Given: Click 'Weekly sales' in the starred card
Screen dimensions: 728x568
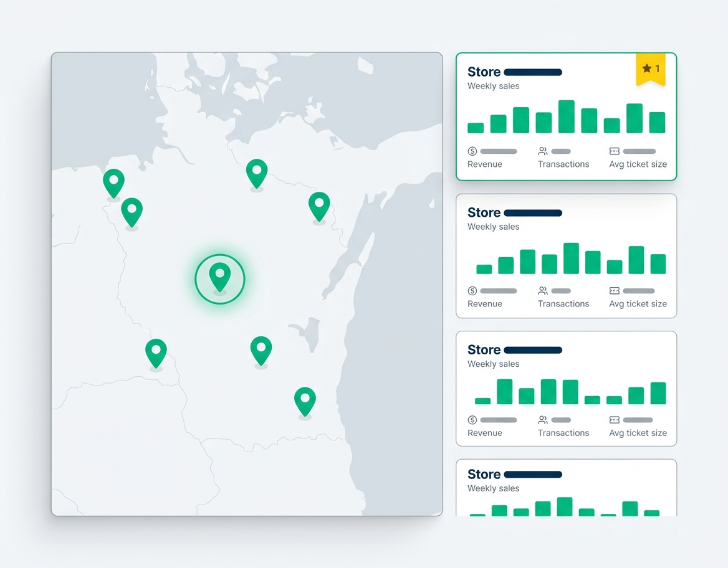Looking at the screenshot, I should tap(493, 86).
